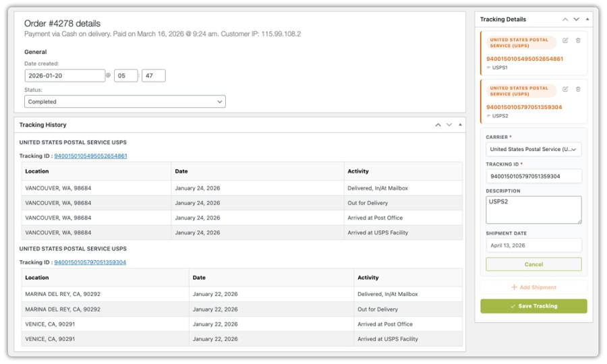Image resolution: width=607 pixels, height=364 pixels.
Task: Delete the USPS2 shipment tracking entry
Action: click(x=578, y=89)
